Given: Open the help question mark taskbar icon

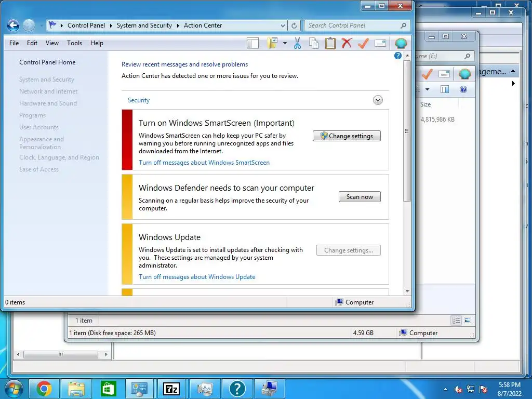Looking at the screenshot, I should tap(237, 389).
